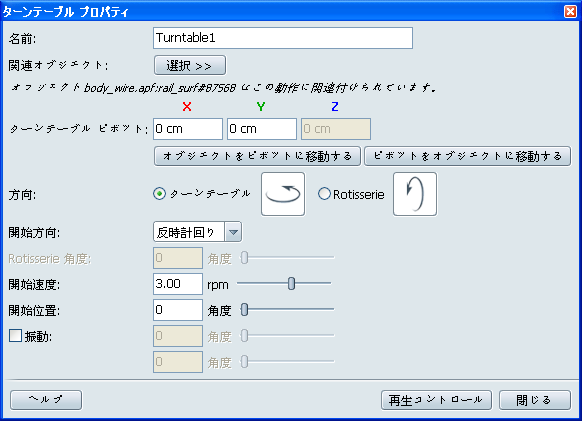582x421 pixels.
Task: Click the 名前 field containing Turntable1
Action: point(283,38)
